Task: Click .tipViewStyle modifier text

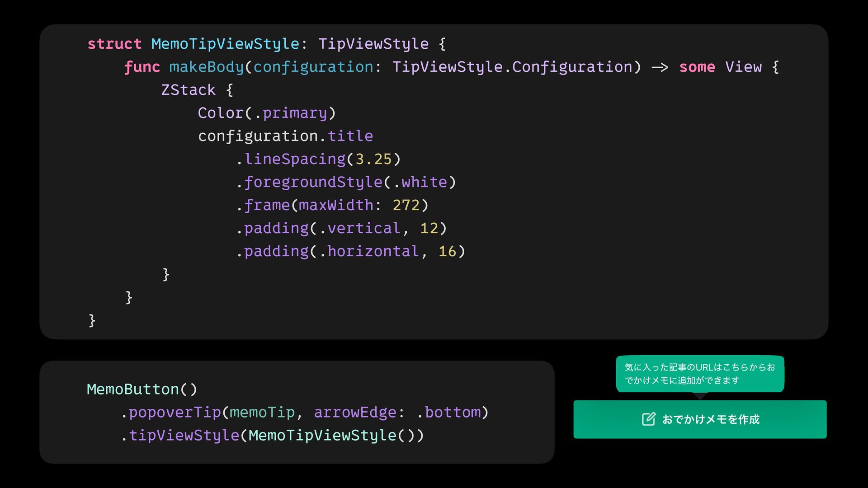Action: 184,435
